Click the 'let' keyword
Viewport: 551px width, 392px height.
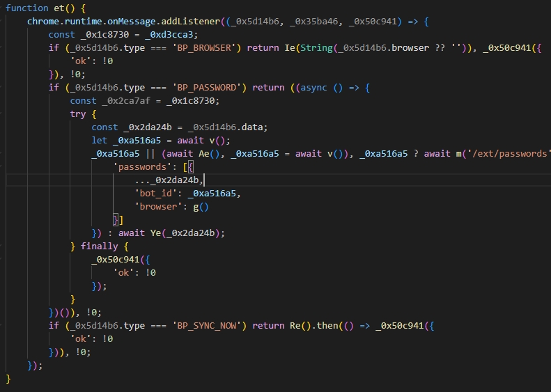click(100, 141)
